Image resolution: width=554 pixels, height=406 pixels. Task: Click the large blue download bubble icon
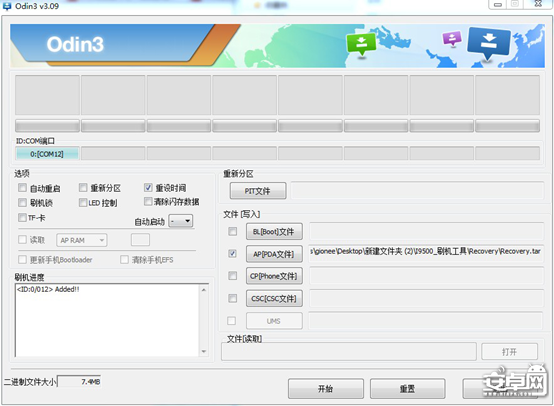coord(489,44)
